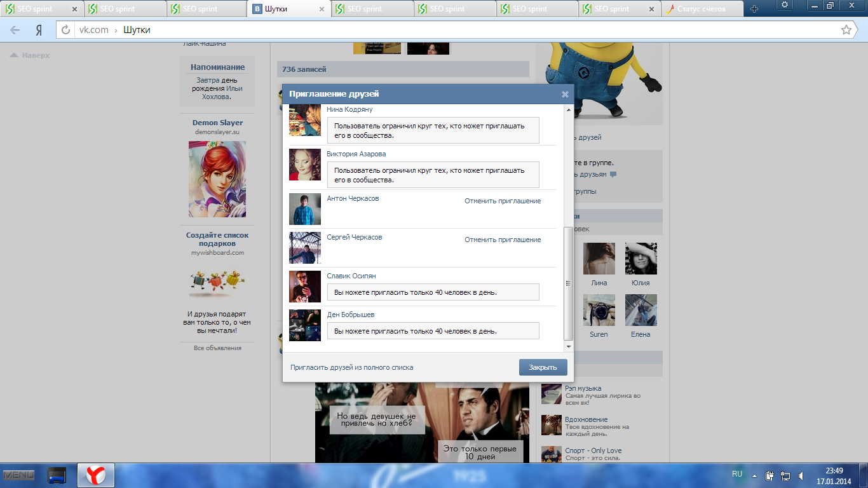Click the Завтра reminder link

point(208,81)
